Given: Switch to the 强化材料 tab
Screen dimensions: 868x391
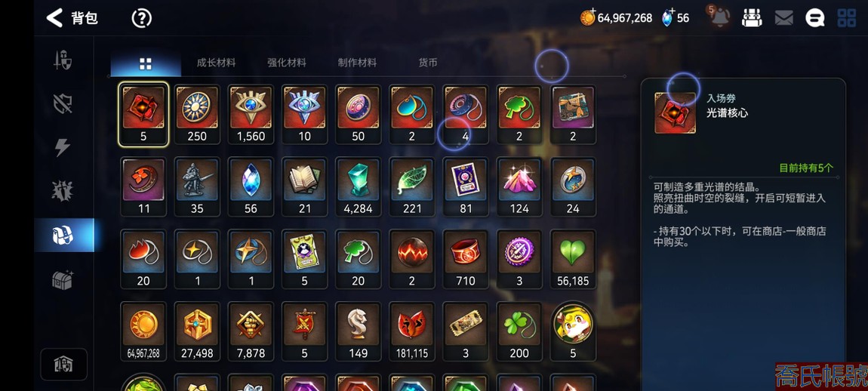Looking at the screenshot, I should point(287,63).
